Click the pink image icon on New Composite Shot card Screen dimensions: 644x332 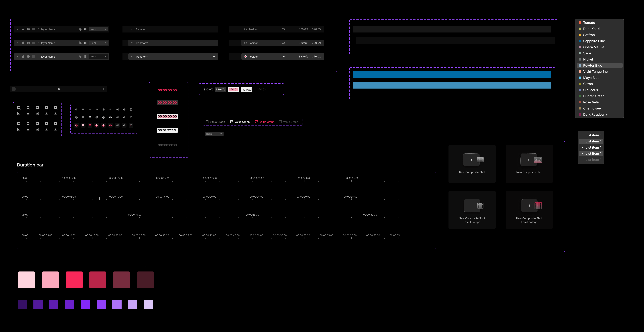tap(538, 160)
